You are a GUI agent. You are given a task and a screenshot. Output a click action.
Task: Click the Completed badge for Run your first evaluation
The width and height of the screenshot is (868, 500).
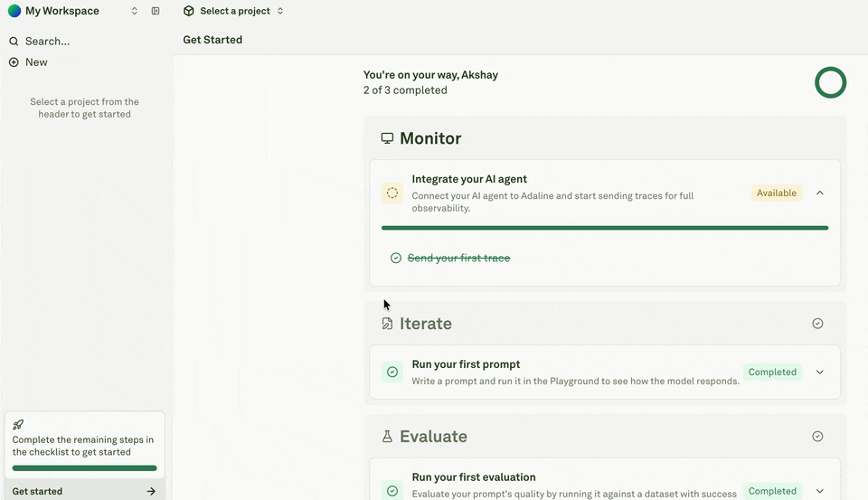(x=772, y=491)
